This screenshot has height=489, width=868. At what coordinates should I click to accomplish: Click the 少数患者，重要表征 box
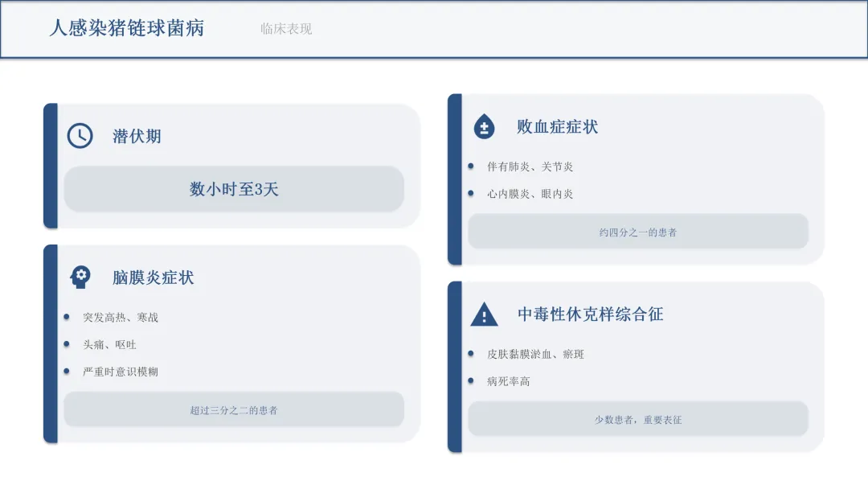[638, 420]
